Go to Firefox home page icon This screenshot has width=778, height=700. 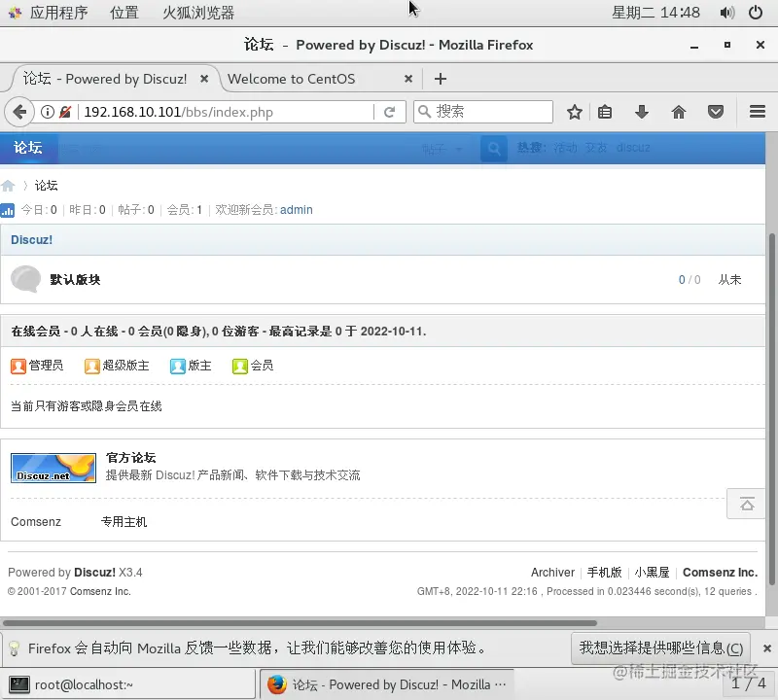(x=678, y=112)
